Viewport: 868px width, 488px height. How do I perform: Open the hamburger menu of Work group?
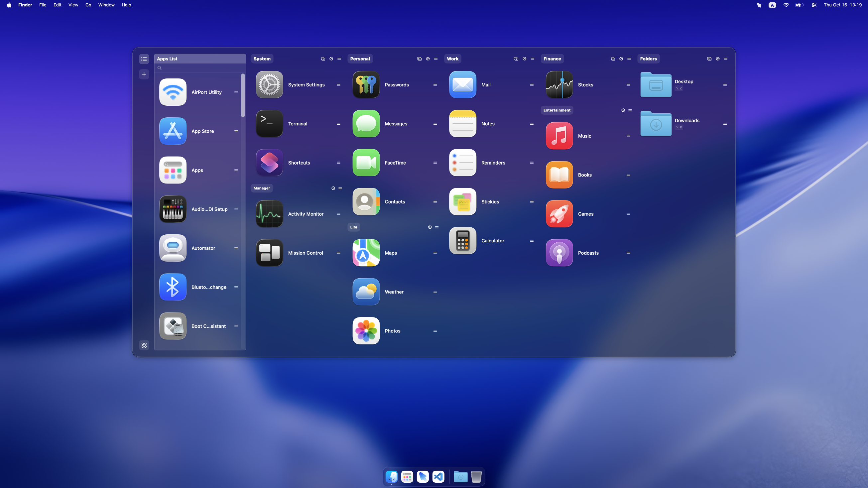tap(532, 59)
